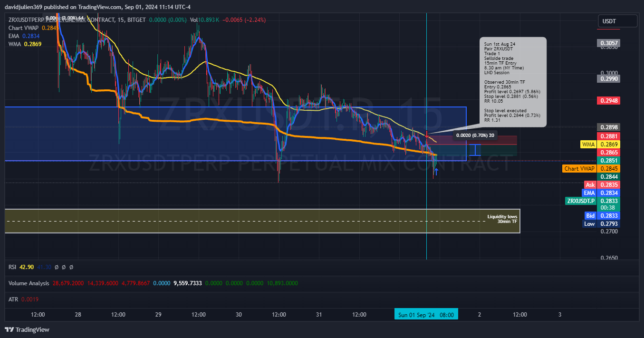
Task: Click the measurement label 0.0020 (0.70%) 20
Action: pyautogui.click(x=475, y=135)
